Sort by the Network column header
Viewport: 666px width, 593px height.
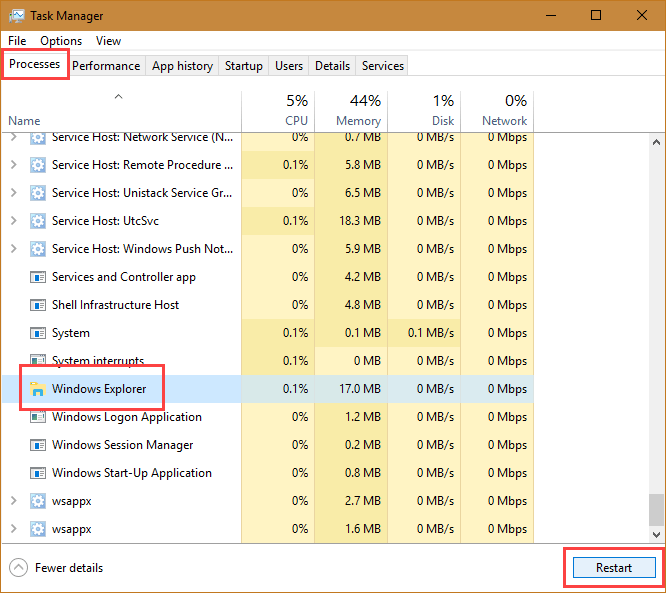[497, 111]
